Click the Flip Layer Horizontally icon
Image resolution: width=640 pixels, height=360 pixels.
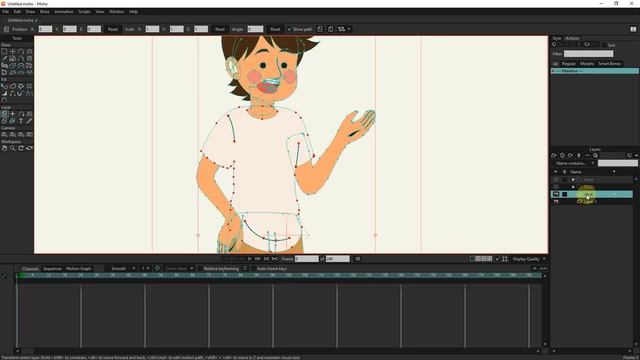tap(320, 29)
